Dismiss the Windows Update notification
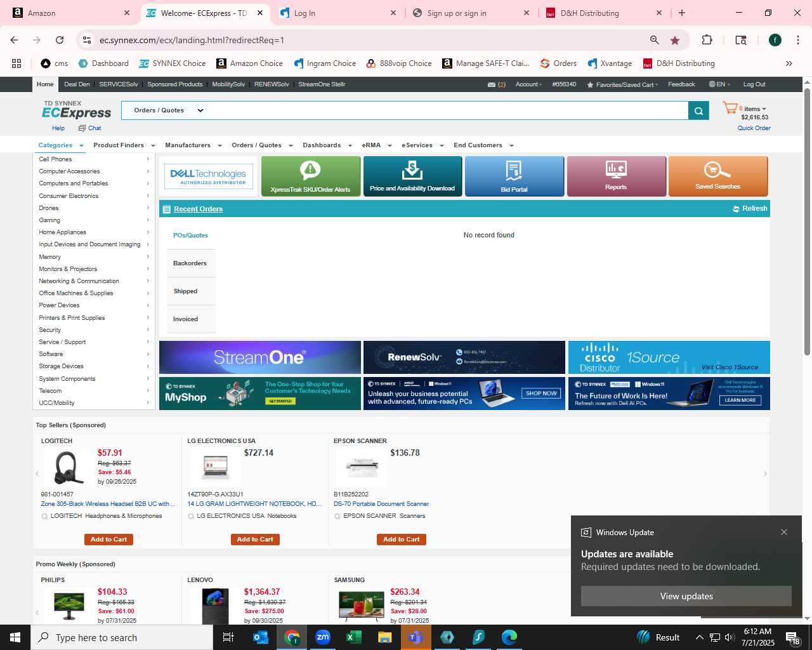 click(784, 532)
